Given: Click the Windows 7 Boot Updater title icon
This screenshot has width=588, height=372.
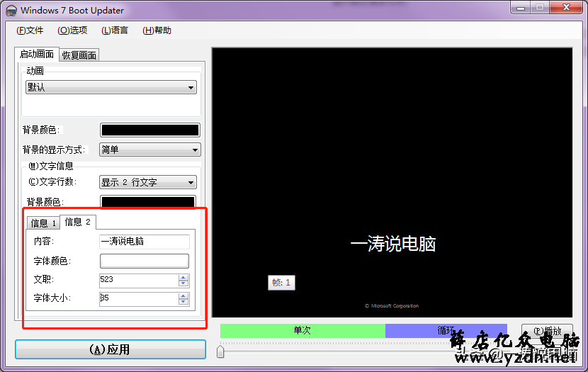Looking at the screenshot, I should 11,10.
